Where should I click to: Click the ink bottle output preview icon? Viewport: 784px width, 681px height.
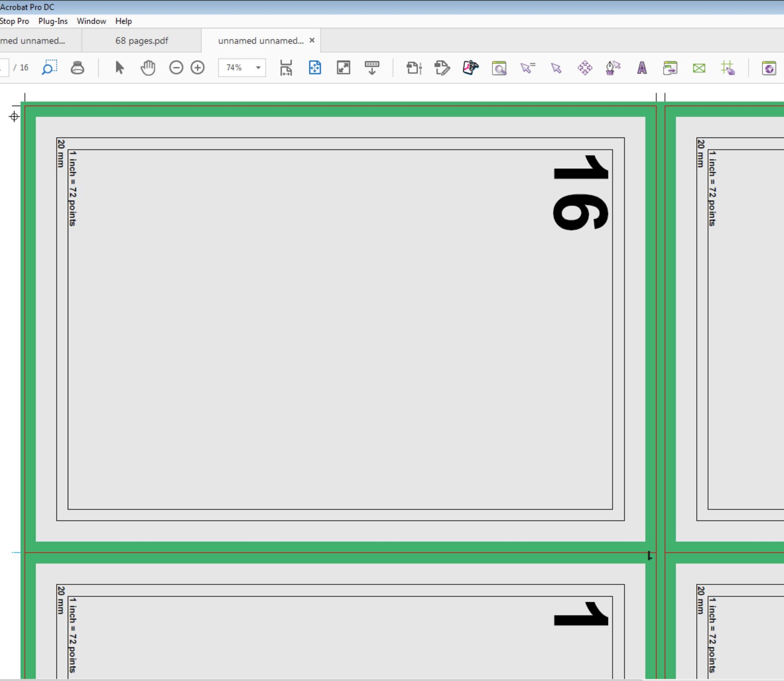coord(77,67)
